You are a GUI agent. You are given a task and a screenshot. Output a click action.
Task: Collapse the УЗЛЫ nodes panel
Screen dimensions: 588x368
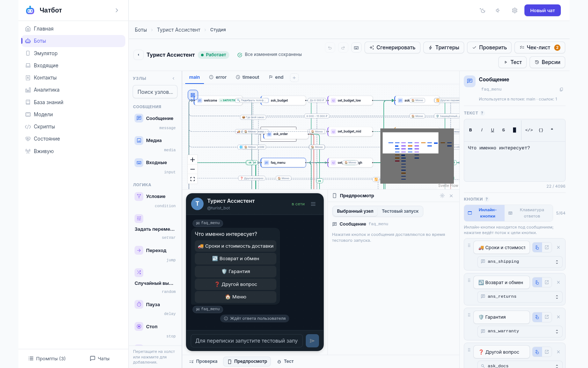coord(173,78)
